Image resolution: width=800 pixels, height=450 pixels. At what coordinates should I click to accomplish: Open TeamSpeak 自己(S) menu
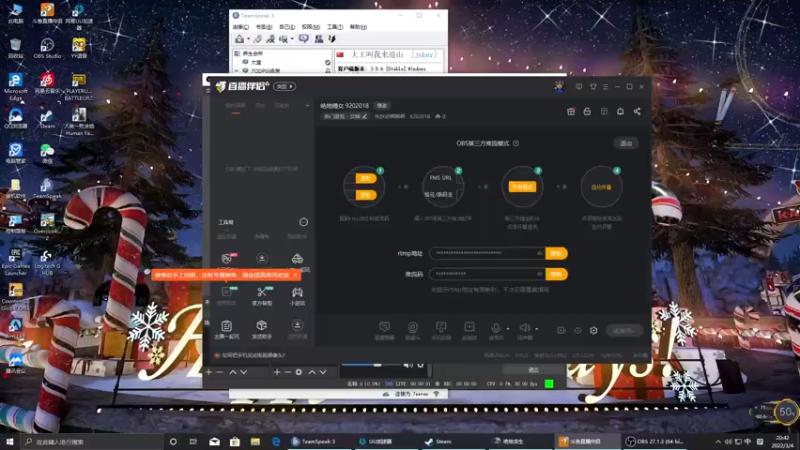click(x=287, y=27)
